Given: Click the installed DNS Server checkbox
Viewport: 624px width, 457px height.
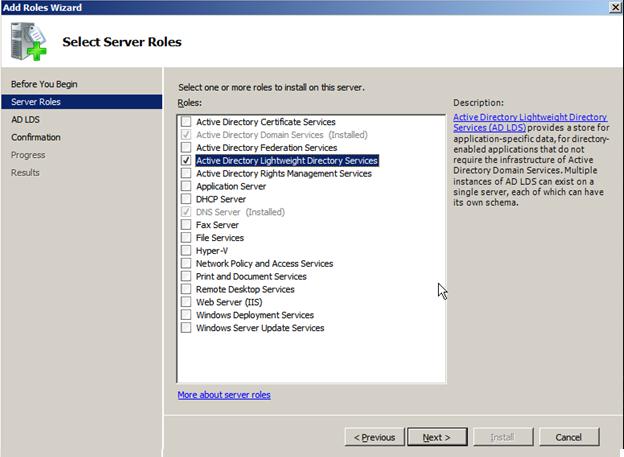Looking at the screenshot, I should point(186,212).
